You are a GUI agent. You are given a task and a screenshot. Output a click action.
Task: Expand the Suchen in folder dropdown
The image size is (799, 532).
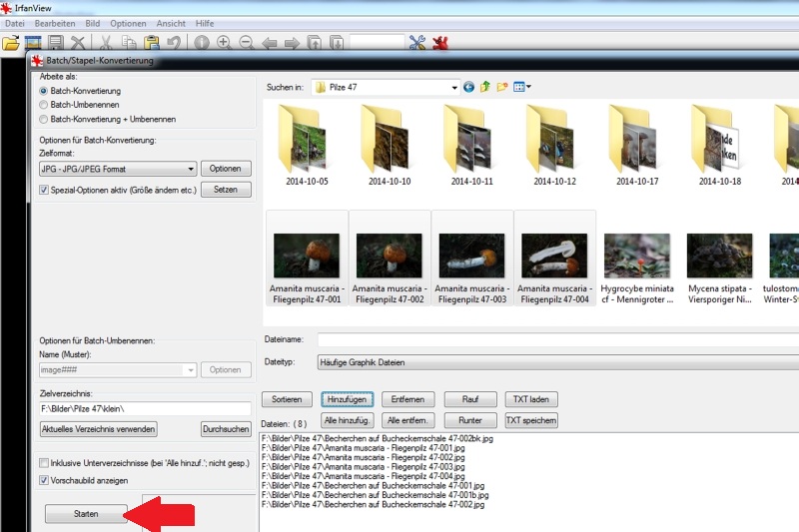[454, 87]
